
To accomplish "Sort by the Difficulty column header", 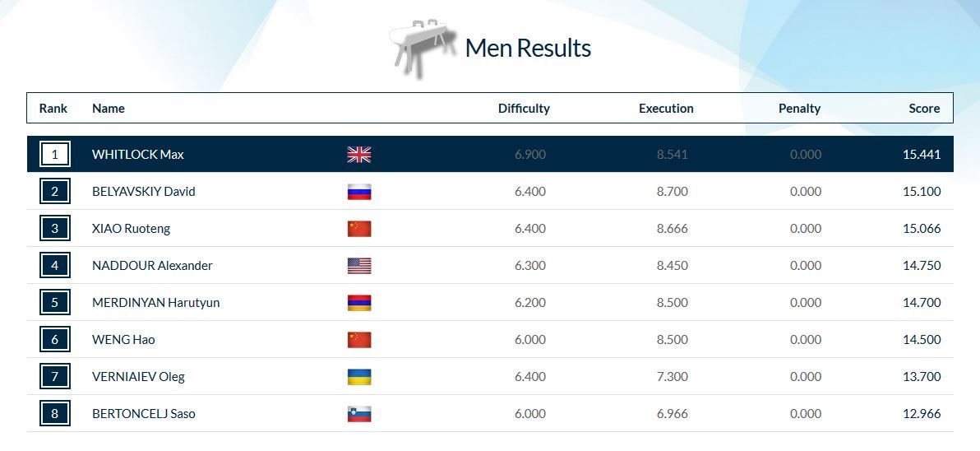I will click(x=524, y=109).
